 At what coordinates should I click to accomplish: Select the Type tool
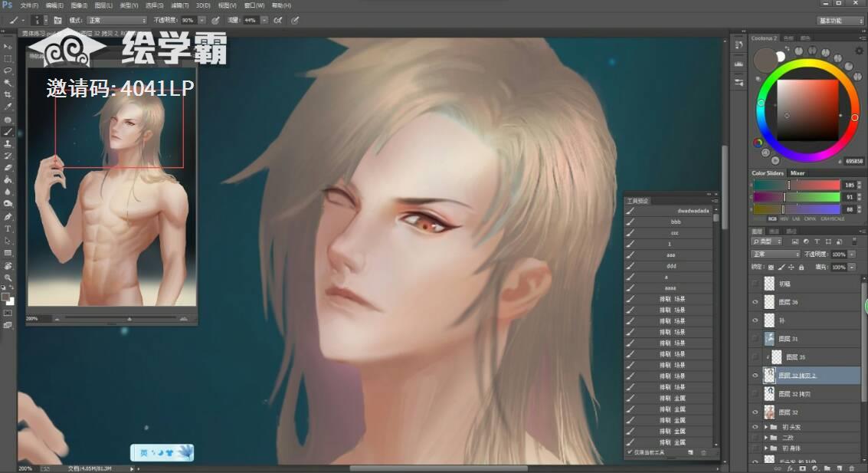pyautogui.click(x=8, y=228)
